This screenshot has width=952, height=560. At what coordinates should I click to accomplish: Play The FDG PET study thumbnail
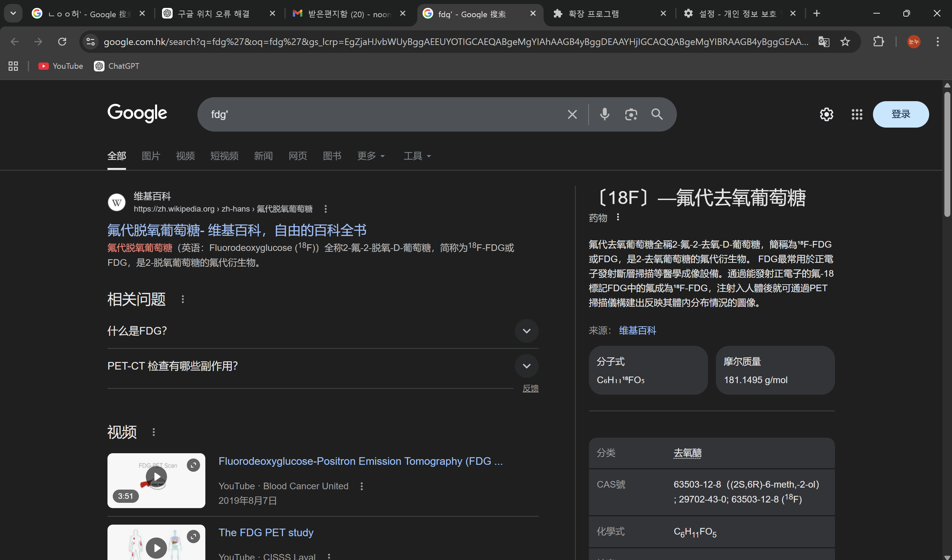coord(156,542)
